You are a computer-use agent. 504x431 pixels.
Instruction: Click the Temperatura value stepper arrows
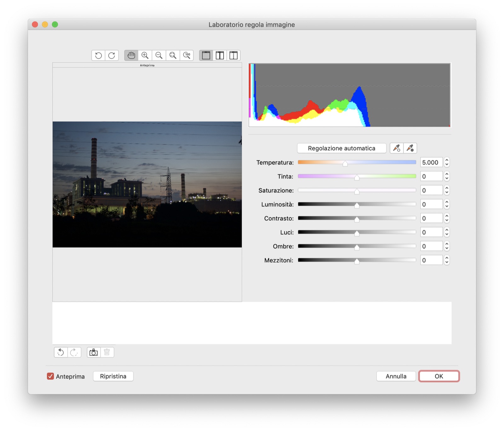447,162
